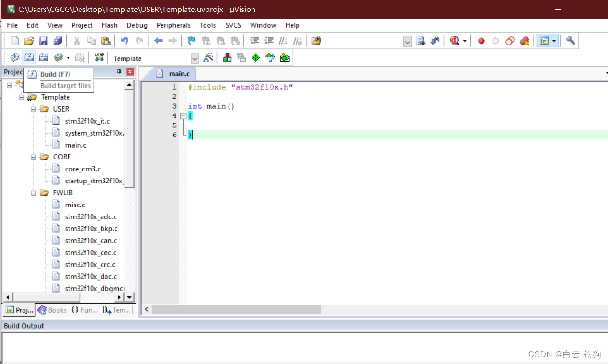Switch to the Functions panel tab
Image resolution: width=608 pixels, height=364 pixels.
pyautogui.click(x=84, y=310)
